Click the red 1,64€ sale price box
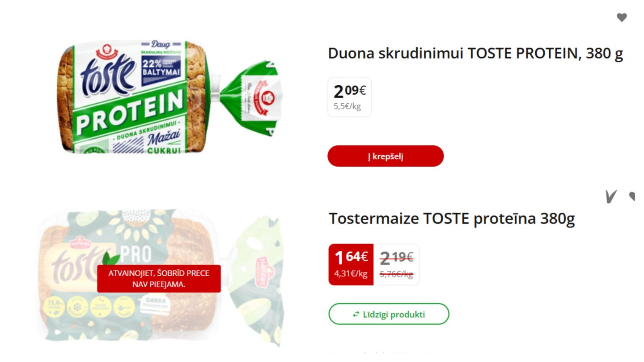Viewport: 644px width, 362px height. tap(351, 264)
